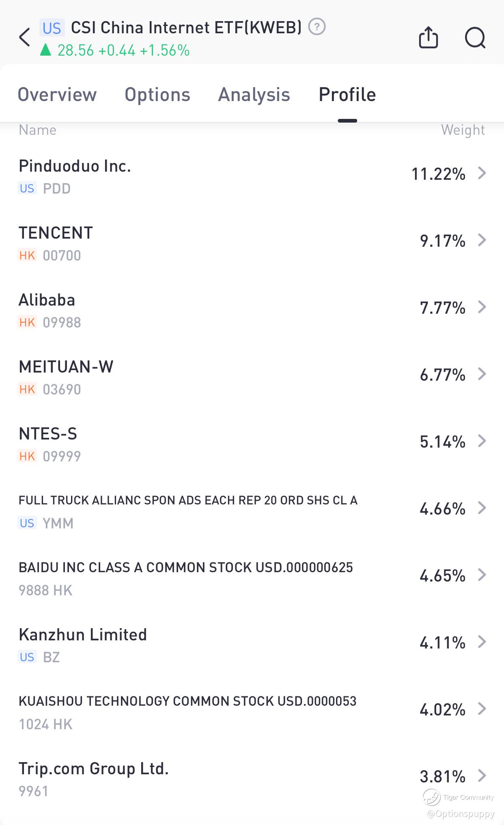This screenshot has width=504, height=825.
Task: Switch to the Overview tab
Action: [x=57, y=95]
